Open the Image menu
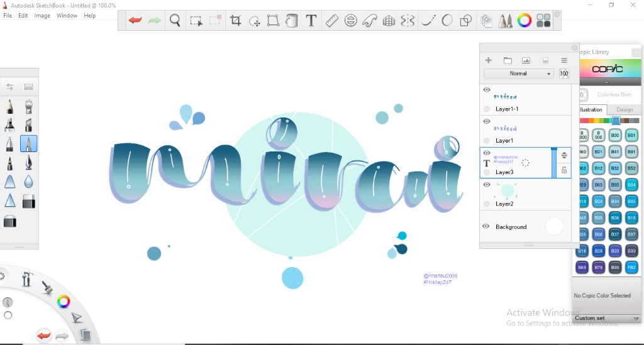644x345 pixels. (x=42, y=16)
